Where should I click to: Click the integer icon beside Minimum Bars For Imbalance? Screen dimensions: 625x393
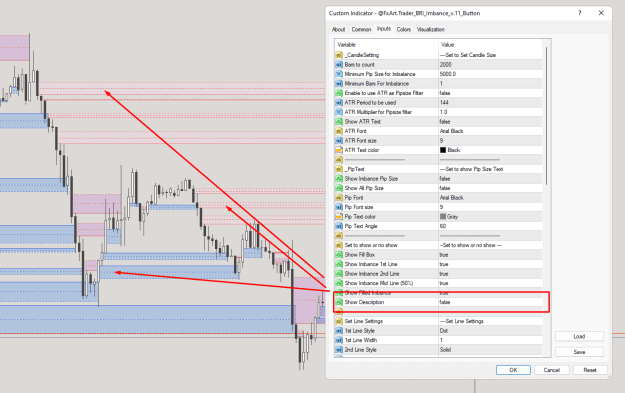pos(339,84)
